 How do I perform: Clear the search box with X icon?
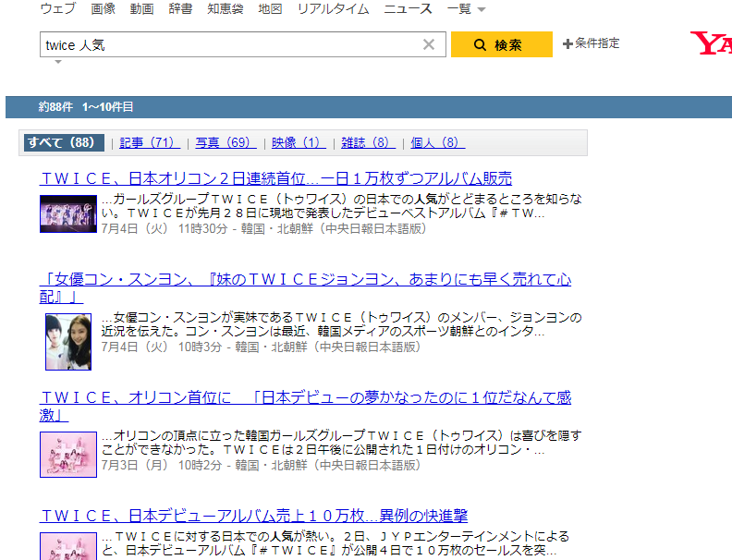pyautogui.click(x=428, y=44)
